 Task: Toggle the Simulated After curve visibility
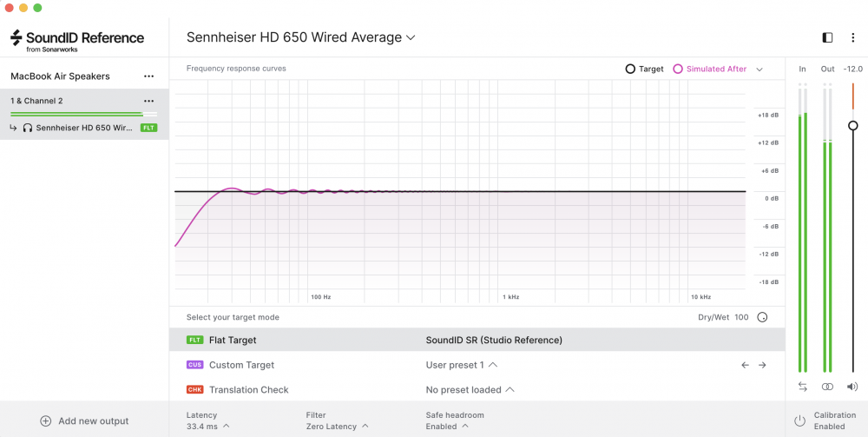[710, 69]
